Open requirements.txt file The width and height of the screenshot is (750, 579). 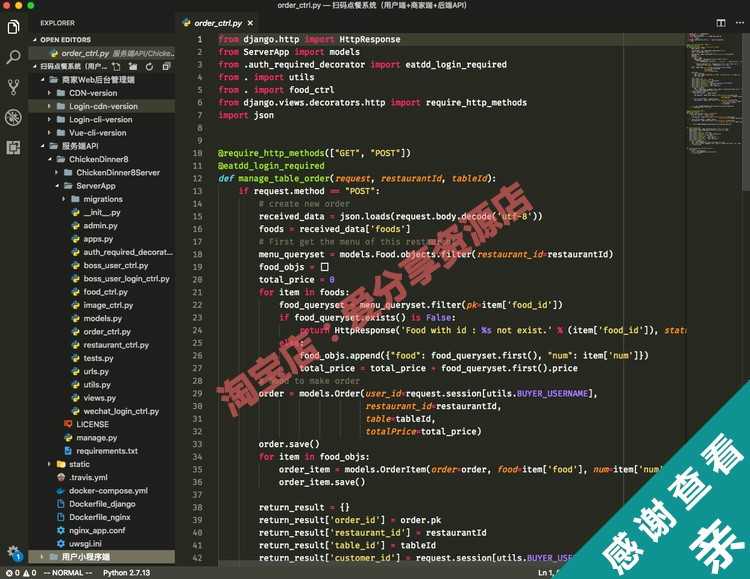click(102, 451)
